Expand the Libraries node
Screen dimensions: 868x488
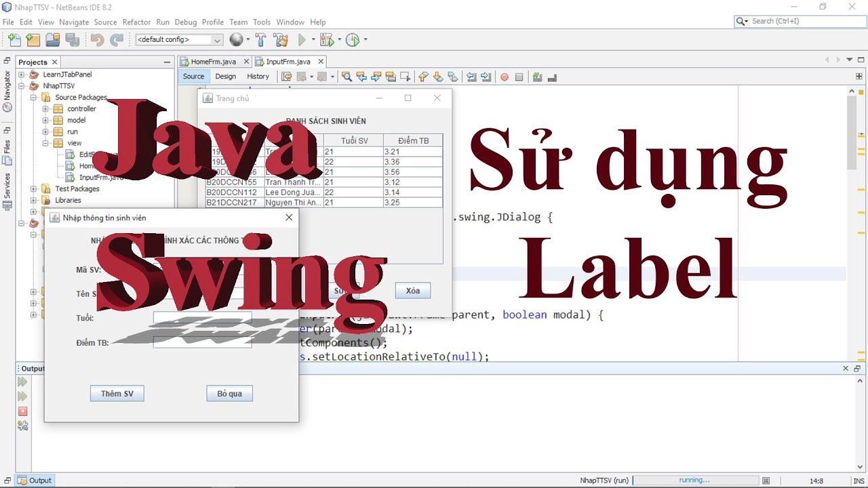point(34,201)
